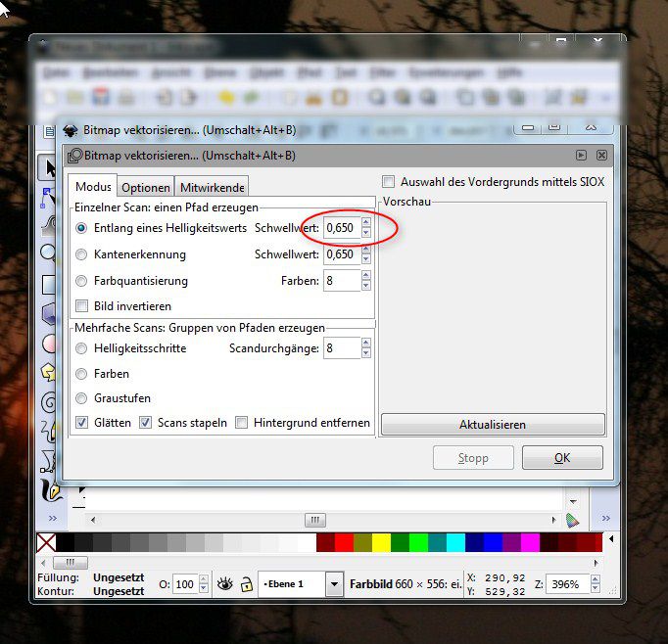668x644 pixels.
Task: Select the Helligkeitsschritte radio option
Action: coord(81,348)
